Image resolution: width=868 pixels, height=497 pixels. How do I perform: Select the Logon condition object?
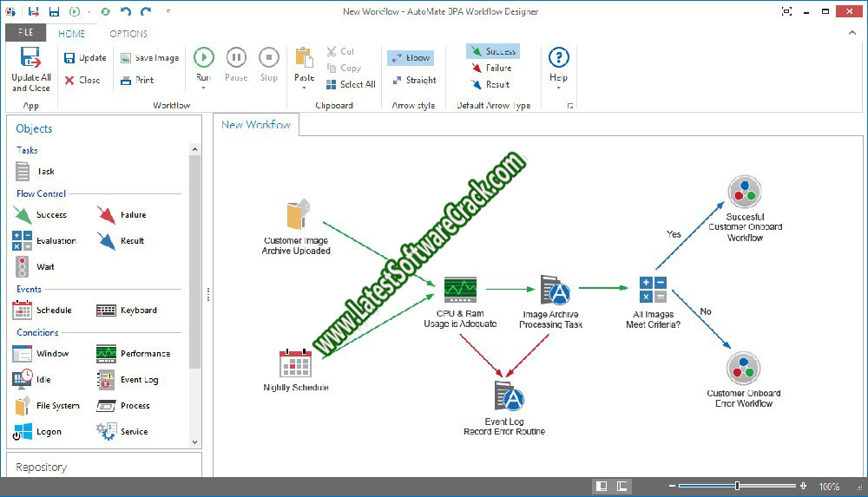37,432
